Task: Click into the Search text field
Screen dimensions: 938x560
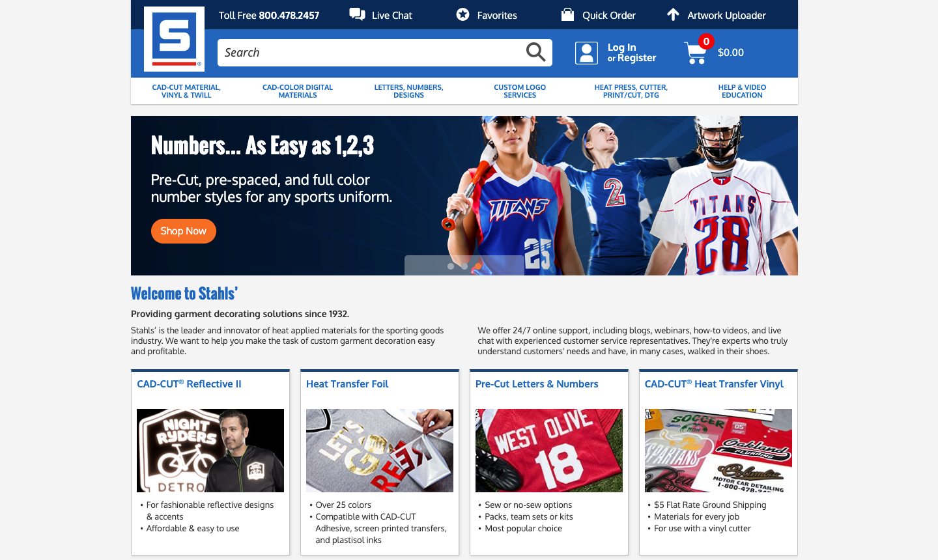Action: (371, 53)
